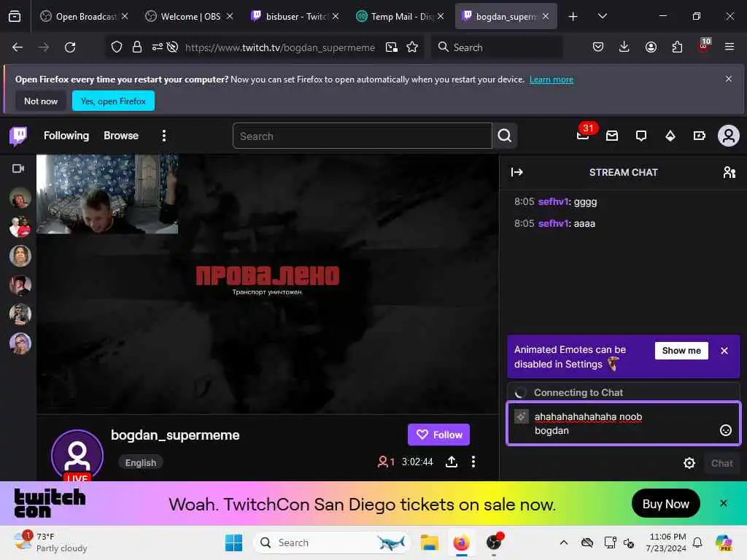
Task: Open the chat Community users icon
Action: point(729,172)
